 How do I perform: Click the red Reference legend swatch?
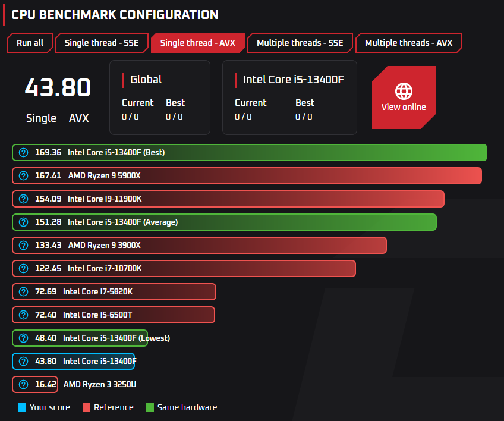point(86,407)
